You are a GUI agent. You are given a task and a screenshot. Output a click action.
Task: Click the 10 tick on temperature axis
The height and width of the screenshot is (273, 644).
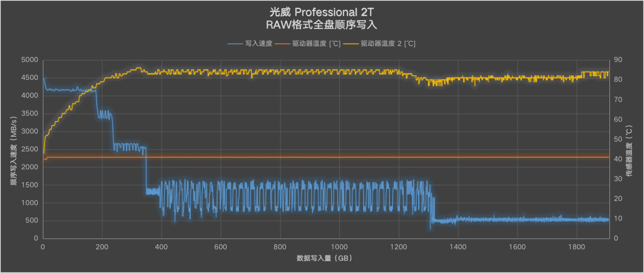(x=618, y=219)
